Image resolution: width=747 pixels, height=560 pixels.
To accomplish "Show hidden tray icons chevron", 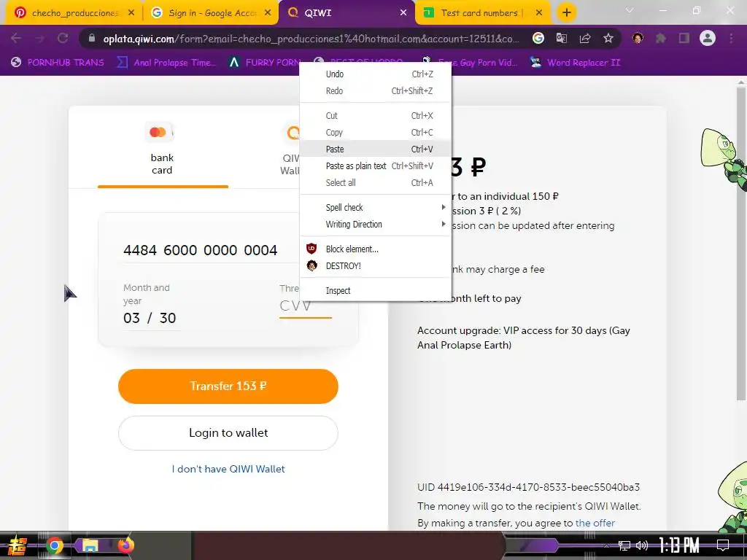I will [x=606, y=545].
